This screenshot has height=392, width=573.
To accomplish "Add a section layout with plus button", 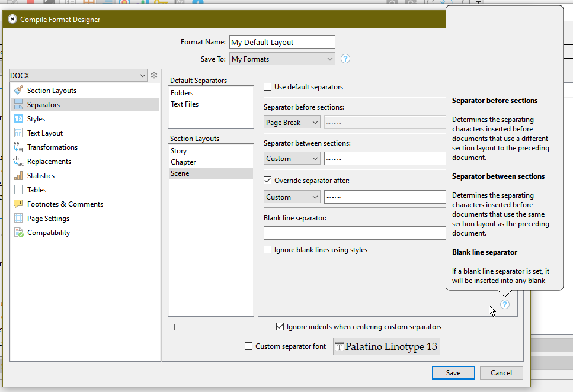I will tap(175, 327).
